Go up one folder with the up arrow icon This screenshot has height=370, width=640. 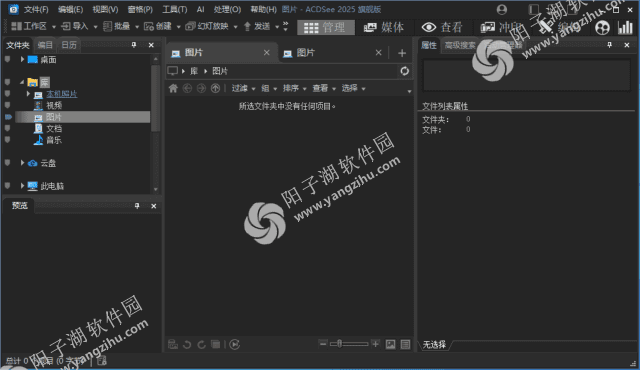coord(216,88)
